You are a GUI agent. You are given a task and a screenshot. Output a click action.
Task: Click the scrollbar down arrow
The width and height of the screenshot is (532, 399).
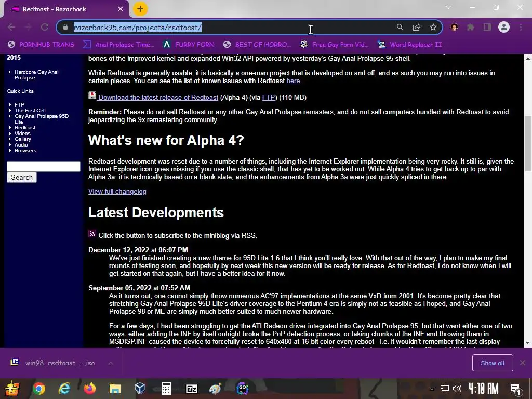[528, 343]
